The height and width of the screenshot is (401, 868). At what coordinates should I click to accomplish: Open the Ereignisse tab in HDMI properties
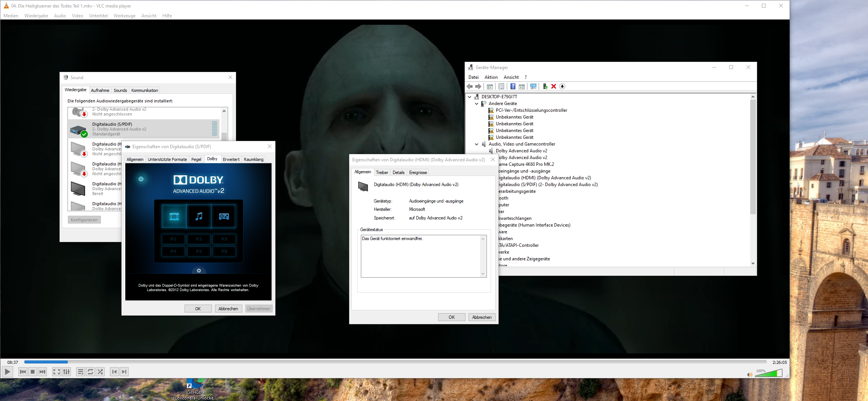[x=418, y=173]
